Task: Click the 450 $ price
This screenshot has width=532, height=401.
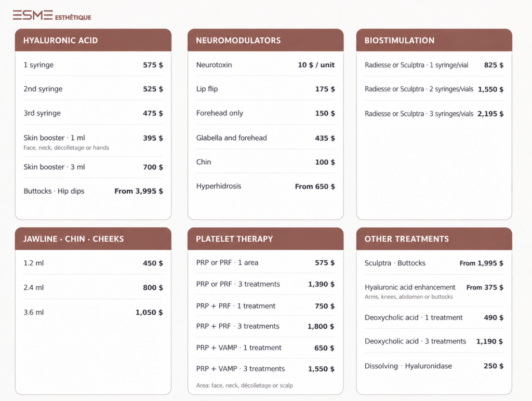Action: (x=153, y=263)
